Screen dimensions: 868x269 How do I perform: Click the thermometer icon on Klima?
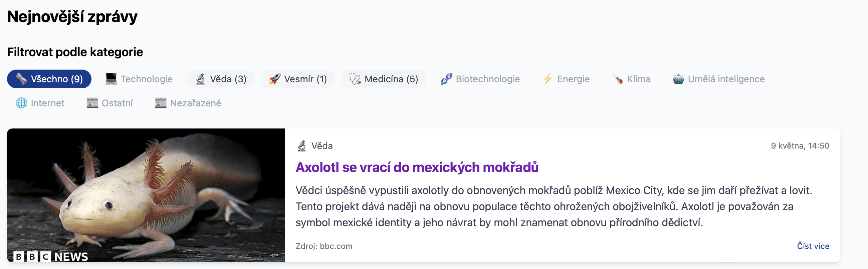617,79
